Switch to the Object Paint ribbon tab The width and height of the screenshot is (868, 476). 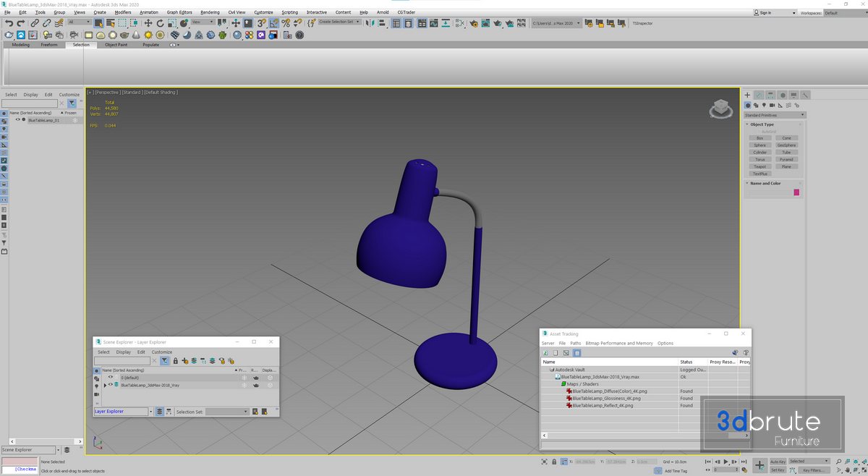pos(116,45)
